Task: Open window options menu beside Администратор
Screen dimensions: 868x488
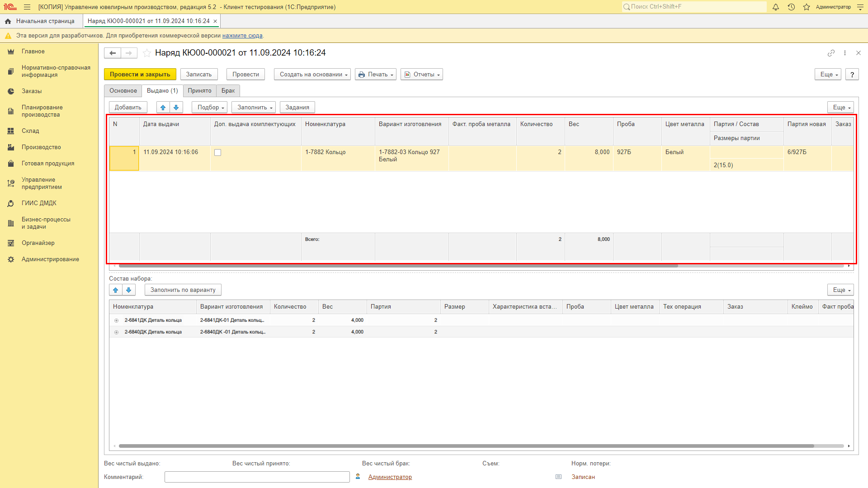Action: [860, 7]
